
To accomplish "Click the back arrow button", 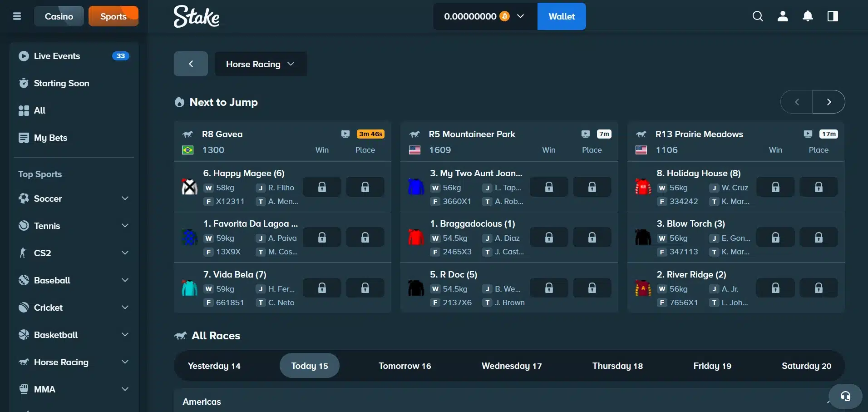I will [191, 64].
